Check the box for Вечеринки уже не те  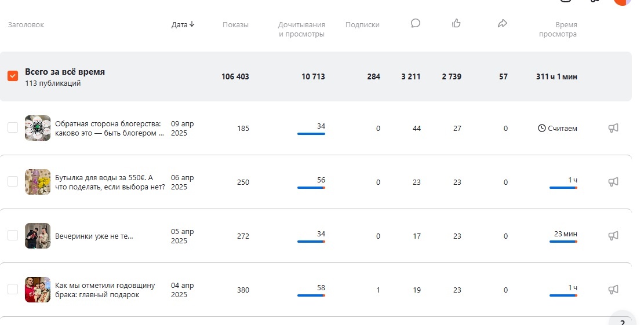13,235
